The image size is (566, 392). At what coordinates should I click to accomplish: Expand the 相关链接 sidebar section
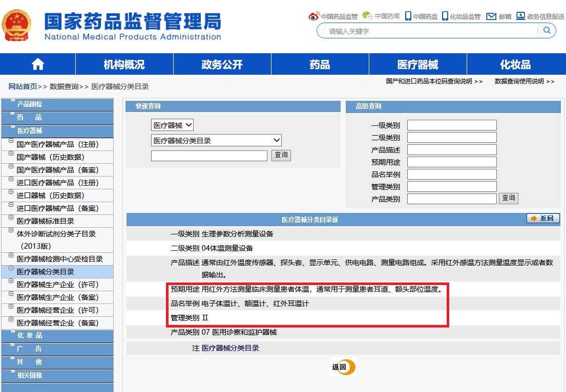point(57,375)
